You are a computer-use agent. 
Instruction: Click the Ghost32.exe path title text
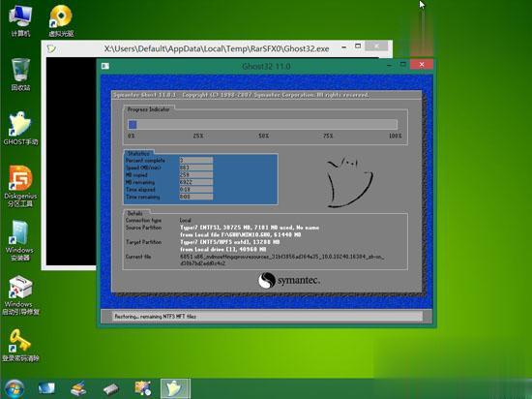217,48
